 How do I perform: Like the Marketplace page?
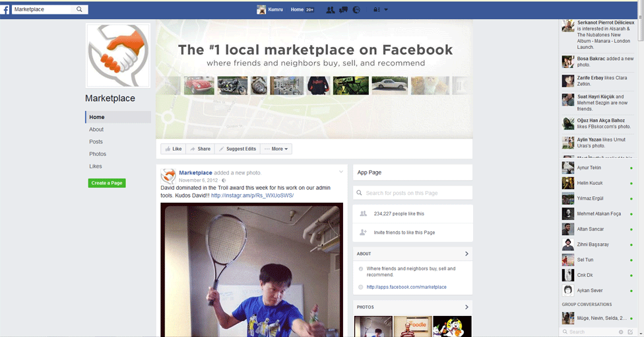coord(174,149)
